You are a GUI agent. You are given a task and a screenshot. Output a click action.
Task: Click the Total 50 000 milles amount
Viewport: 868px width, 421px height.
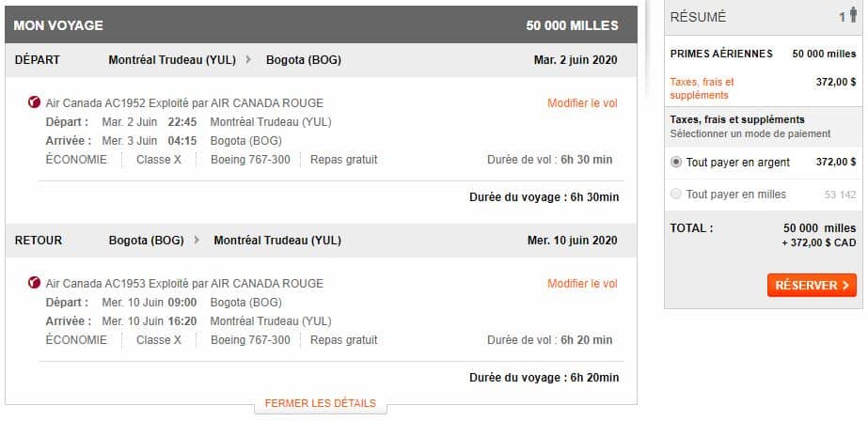819,228
